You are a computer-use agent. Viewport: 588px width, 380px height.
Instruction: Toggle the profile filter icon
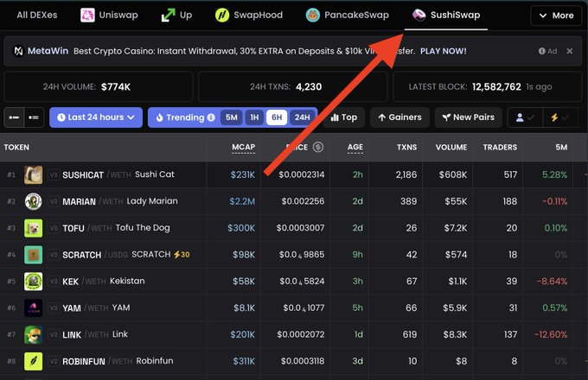pos(525,117)
